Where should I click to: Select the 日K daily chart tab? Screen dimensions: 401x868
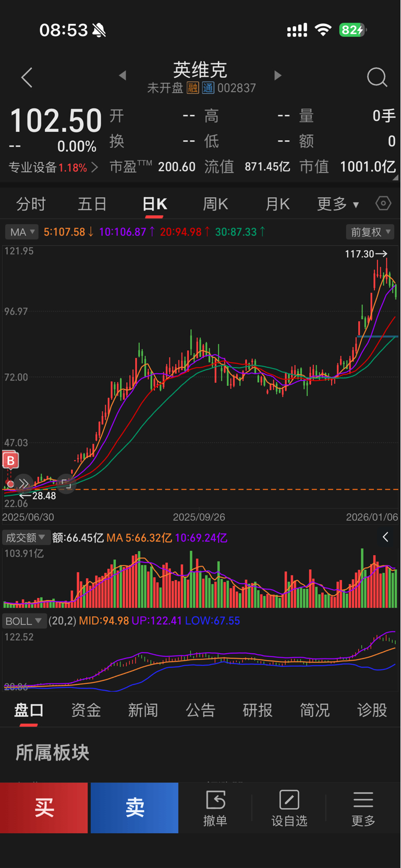154,204
